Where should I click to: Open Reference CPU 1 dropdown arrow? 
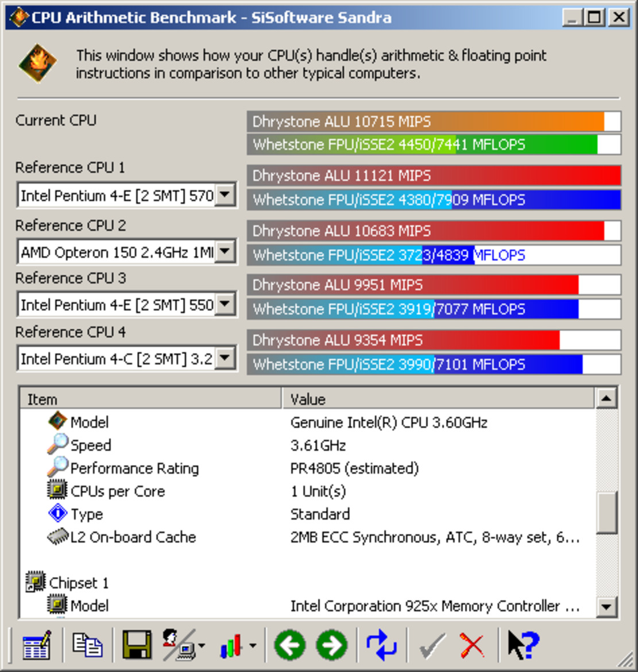point(225,195)
